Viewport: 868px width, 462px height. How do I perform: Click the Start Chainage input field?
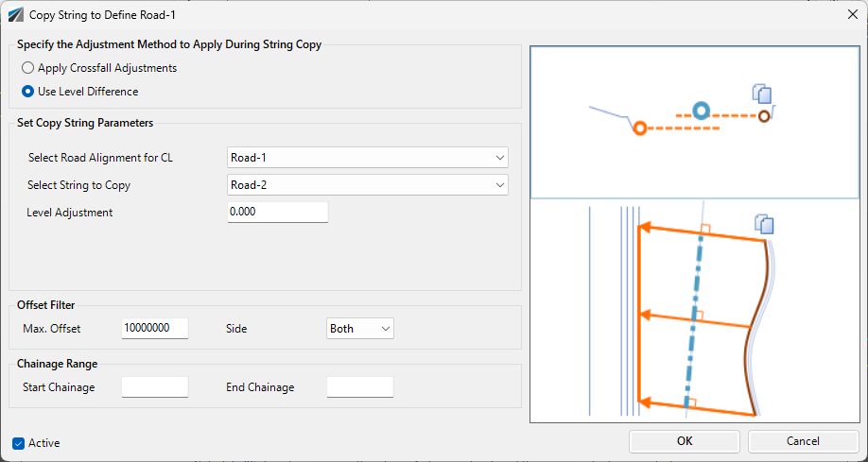click(155, 387)
